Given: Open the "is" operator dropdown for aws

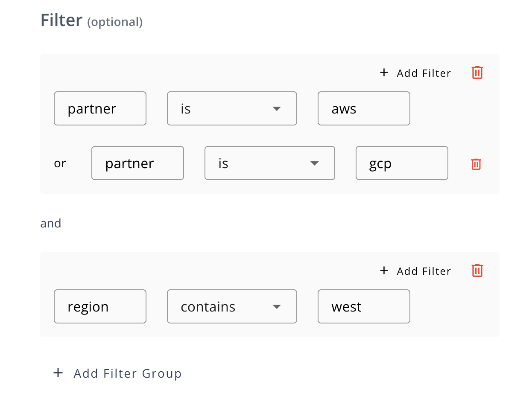Looking at the screenshot, I should coord(231,108).
